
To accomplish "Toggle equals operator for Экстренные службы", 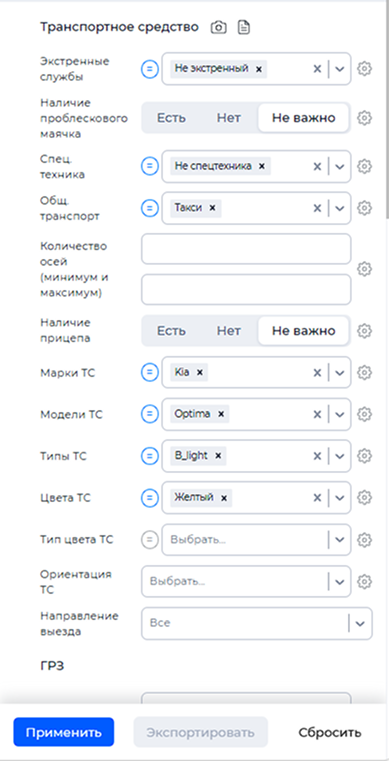I will tap(150, 69).
